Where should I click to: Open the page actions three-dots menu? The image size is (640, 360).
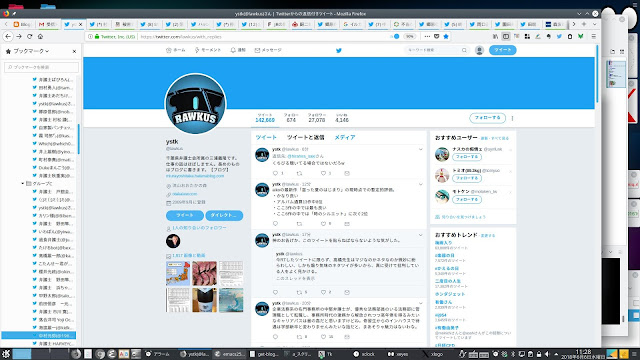[427, 36]
